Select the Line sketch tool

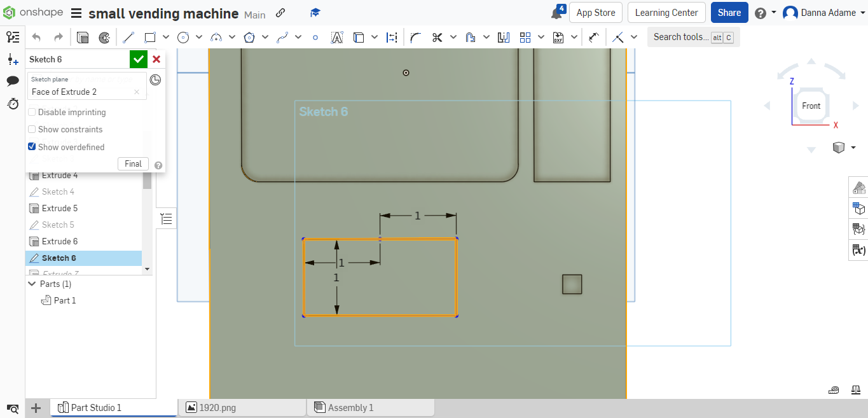coord(128,37)
